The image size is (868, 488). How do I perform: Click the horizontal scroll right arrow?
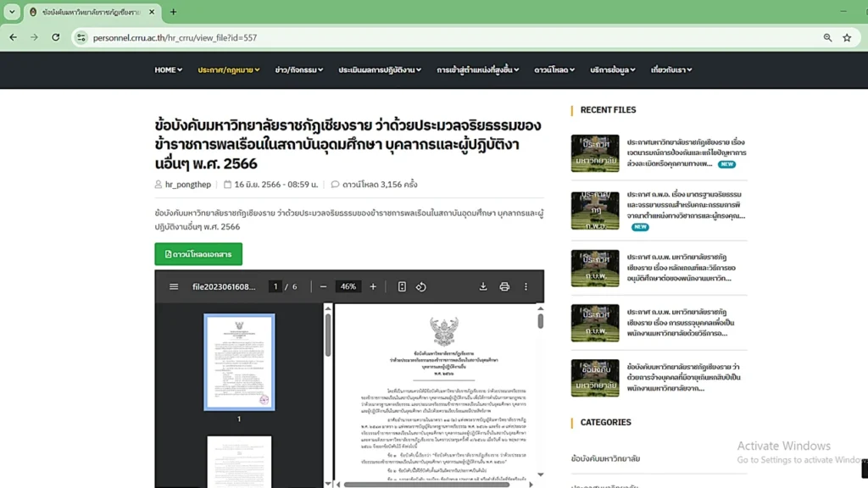[x=531, y=485]
